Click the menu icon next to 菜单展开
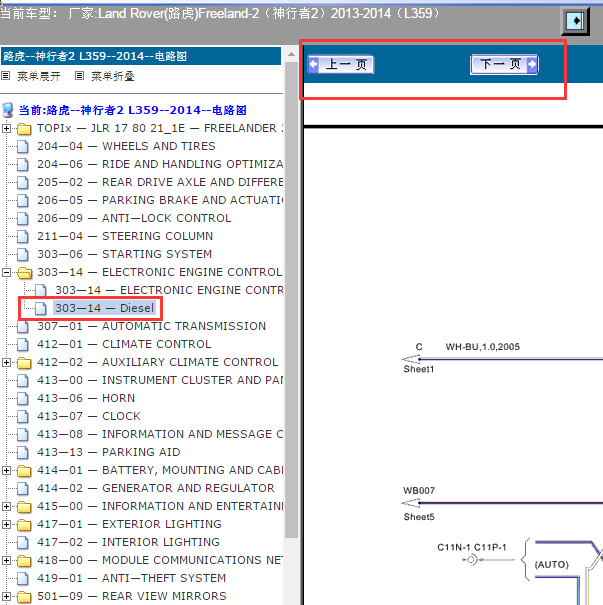Image resolution: width=603 pixels, height=605 pixels. 5,76
